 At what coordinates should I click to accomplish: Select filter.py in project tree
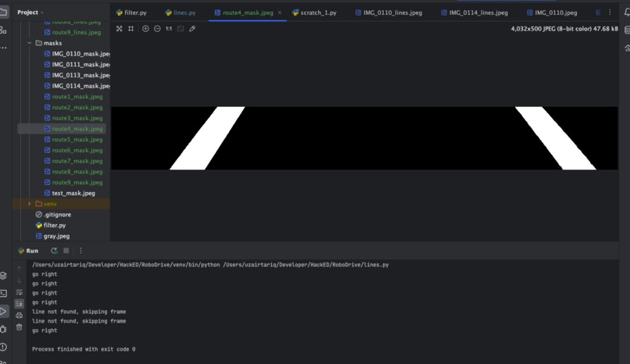[x=51, y=226]
